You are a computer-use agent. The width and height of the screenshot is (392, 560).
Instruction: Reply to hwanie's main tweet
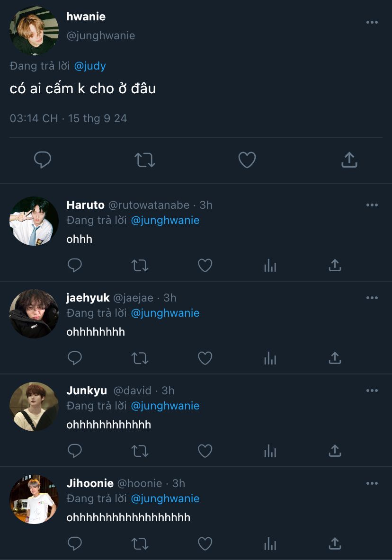click(43, 160)
